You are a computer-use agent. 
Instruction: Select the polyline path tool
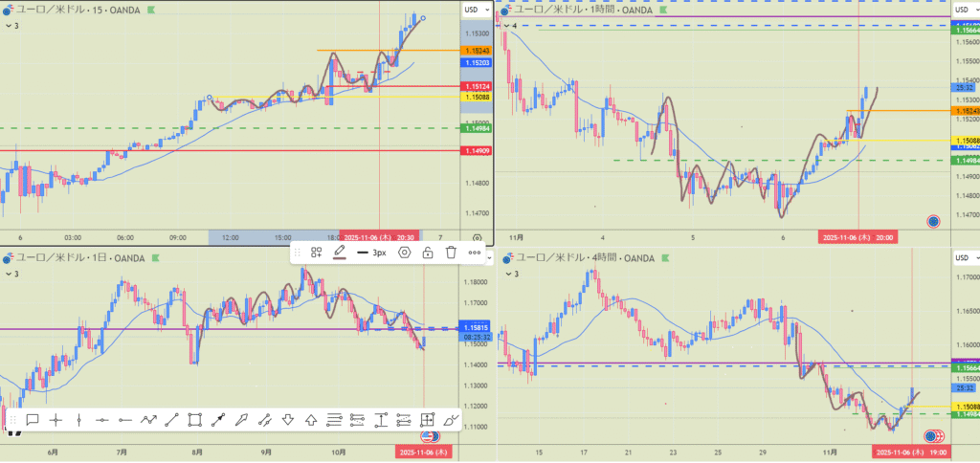(148, 419)
